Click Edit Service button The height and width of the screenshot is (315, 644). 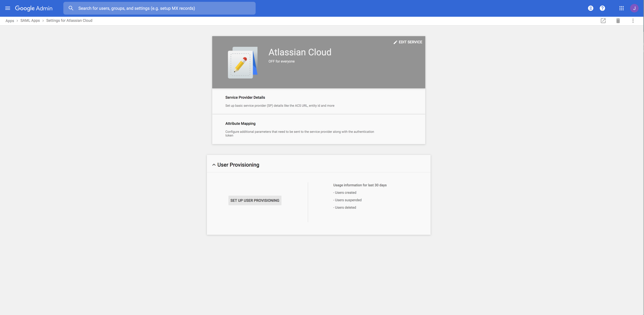pos(408,42)
